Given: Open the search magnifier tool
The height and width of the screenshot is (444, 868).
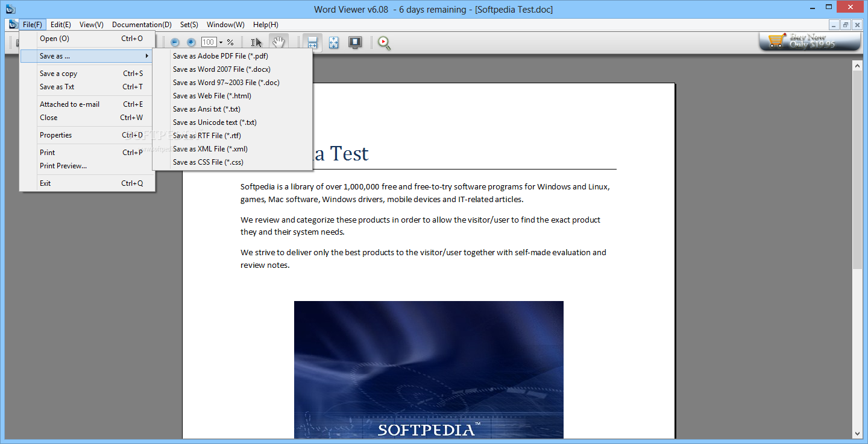Looking at the screenshot, I should 384,42.
